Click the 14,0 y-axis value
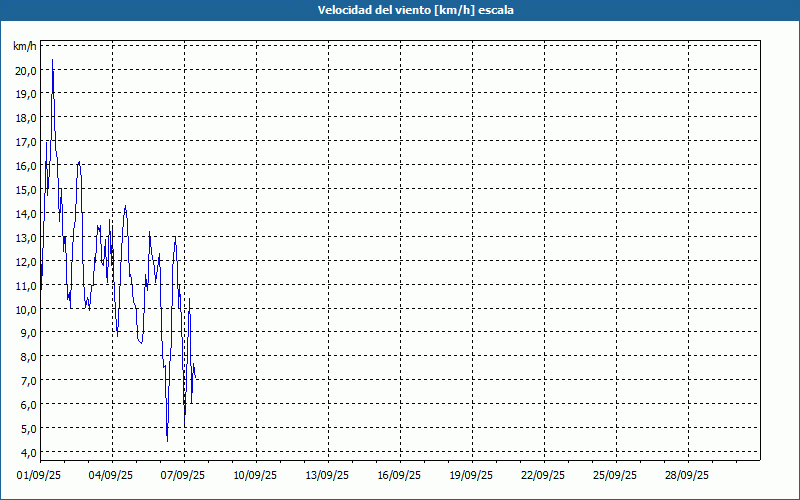 tap(26, 214)
